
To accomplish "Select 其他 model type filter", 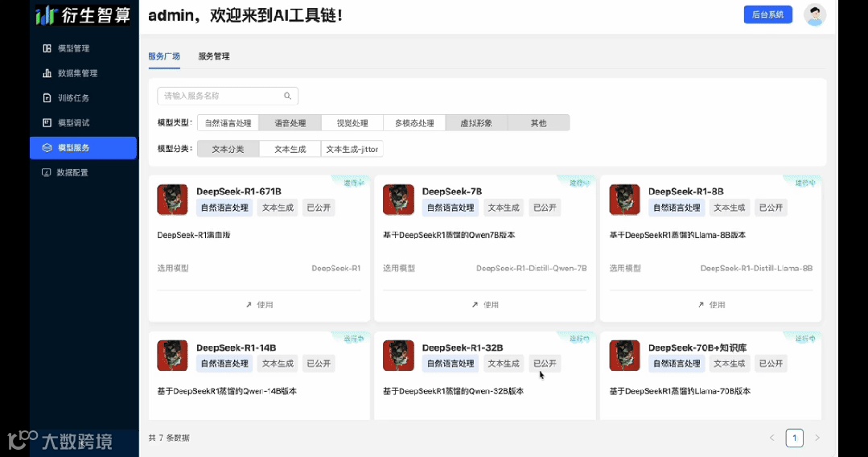I will (538, 123).
